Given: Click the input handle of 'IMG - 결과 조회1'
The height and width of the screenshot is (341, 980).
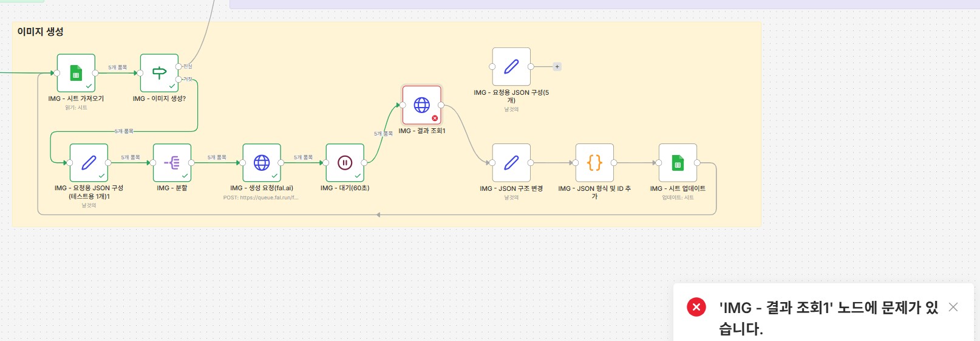Looking at the screenshot, I should click(x=403, y=105).
